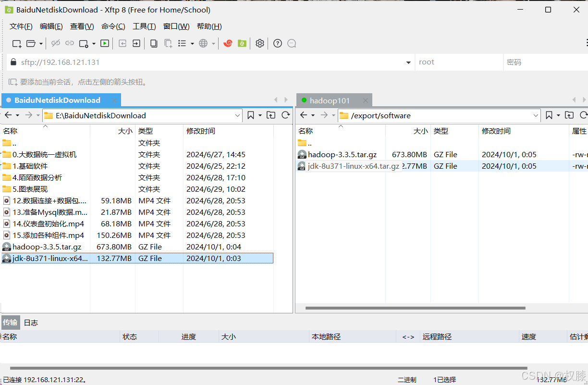The image size is (588, 385).
Task: Open local bookmark dropdown arrow
Action: [260, 115]
